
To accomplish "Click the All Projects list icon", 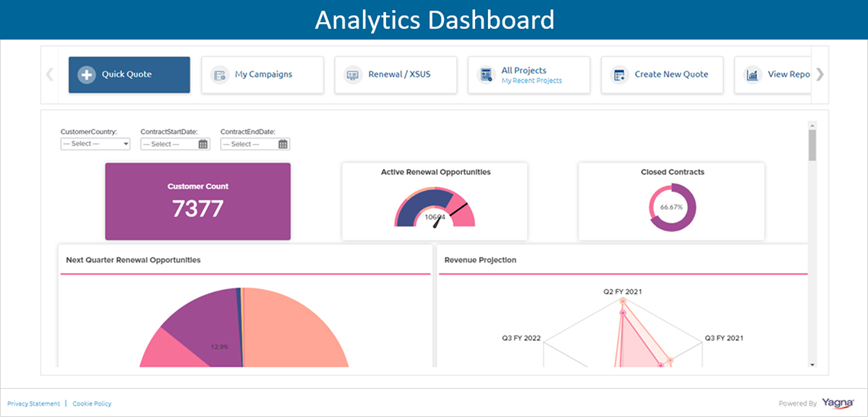I will [486, 75].
